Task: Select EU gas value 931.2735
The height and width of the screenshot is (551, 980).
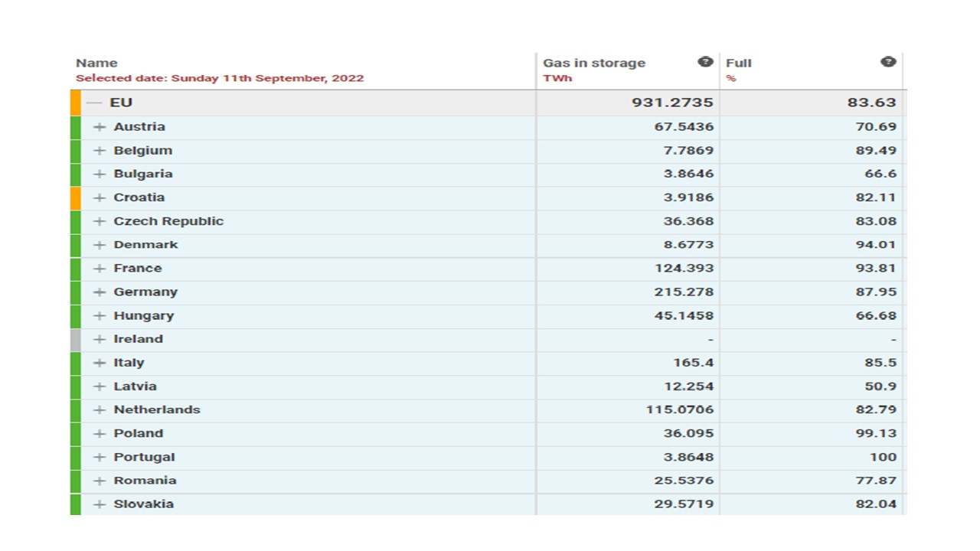Action: 672,103
